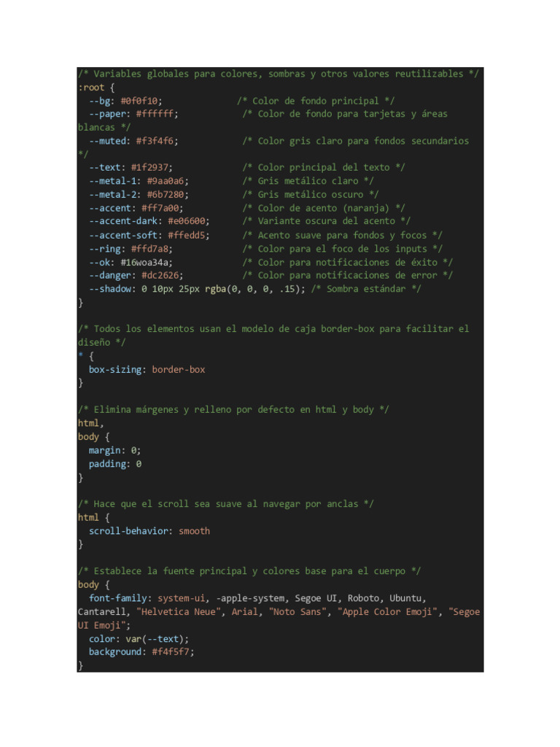The height and width of the screenshot is (747, 560).
Task: Click the :root selector line
Action: [x=96, y=88]
